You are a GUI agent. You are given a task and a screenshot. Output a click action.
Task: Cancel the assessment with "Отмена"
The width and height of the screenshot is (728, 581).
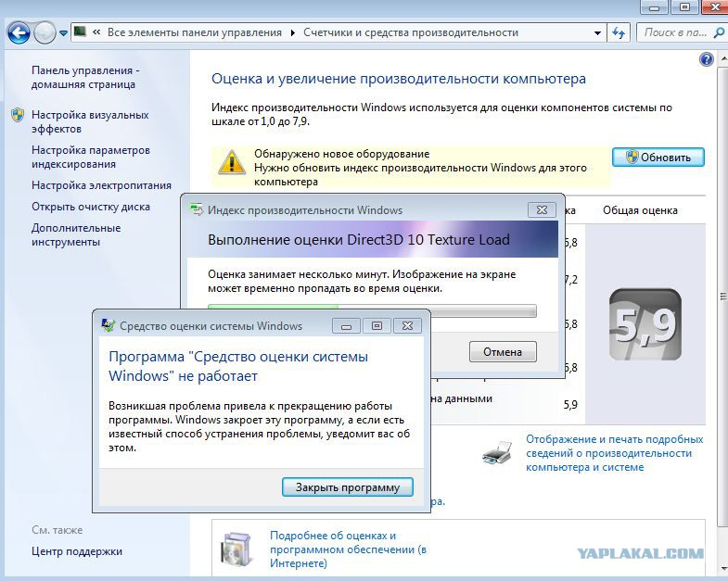(503, 351)
